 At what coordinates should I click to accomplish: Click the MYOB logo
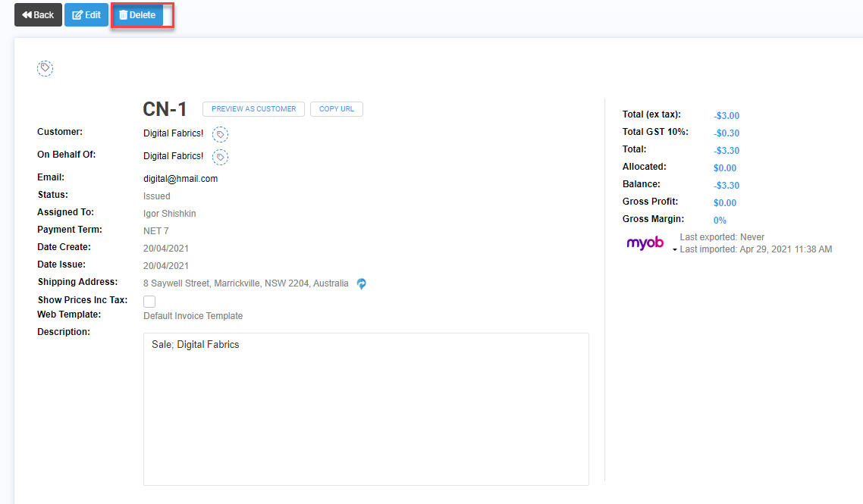tap(645, 243)
